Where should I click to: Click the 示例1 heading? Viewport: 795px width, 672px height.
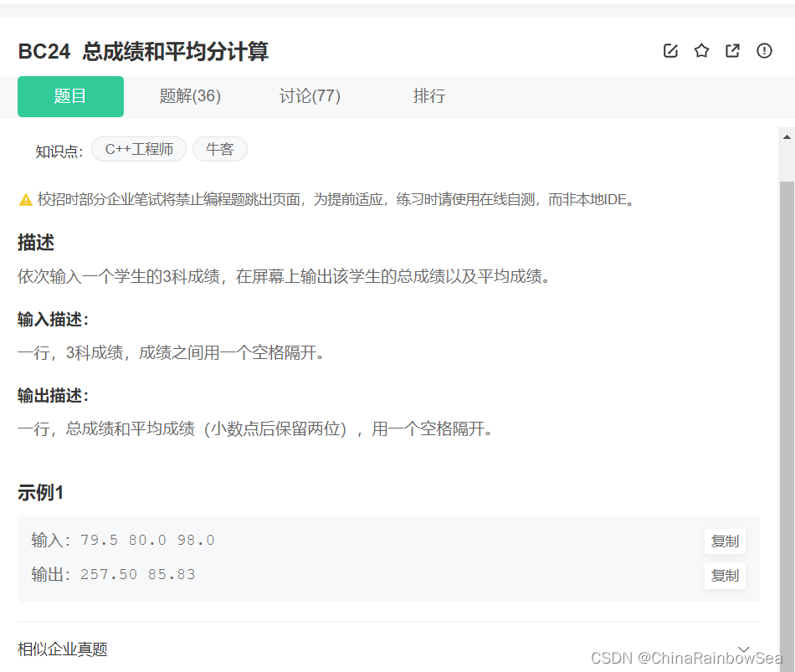[x=40, y=492]
